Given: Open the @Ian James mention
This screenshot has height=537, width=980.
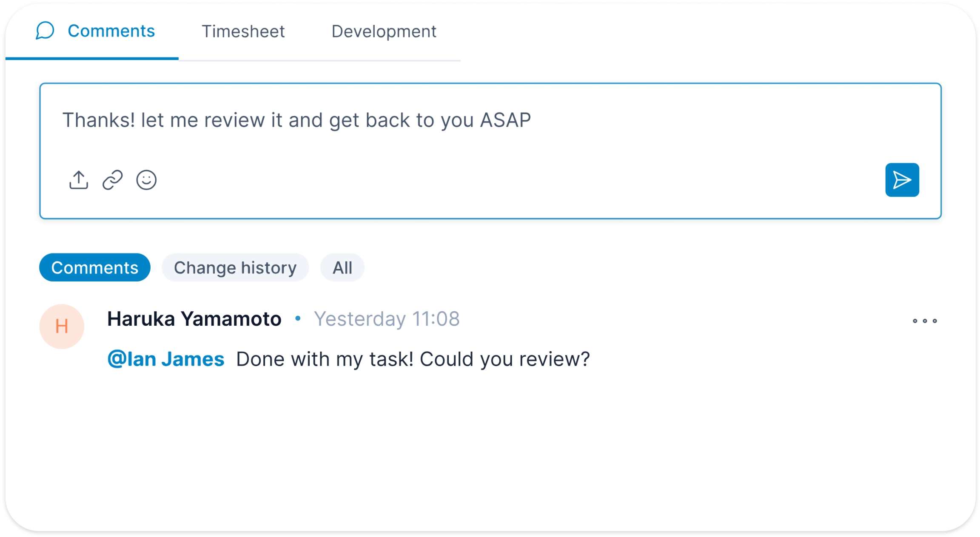Looking at the screenshot, I should 166,358.
